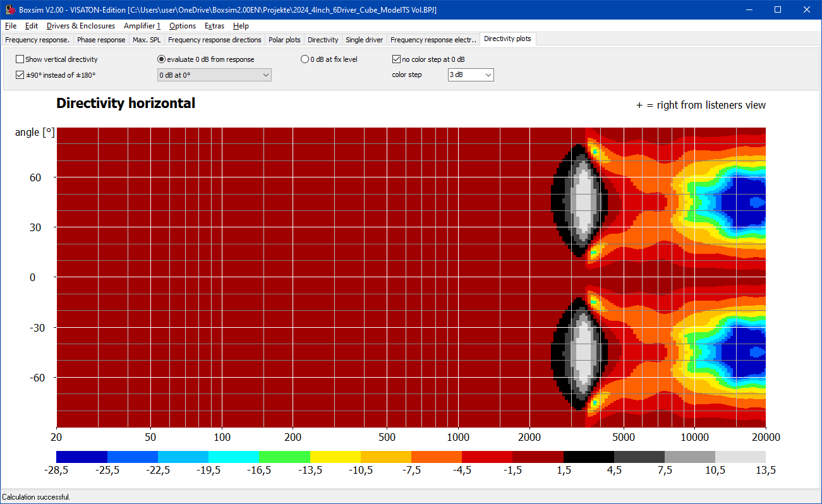822x504 pixels.
Task: Toggle no color step at 0 dB checkbox
Action: tap(428, 59)
